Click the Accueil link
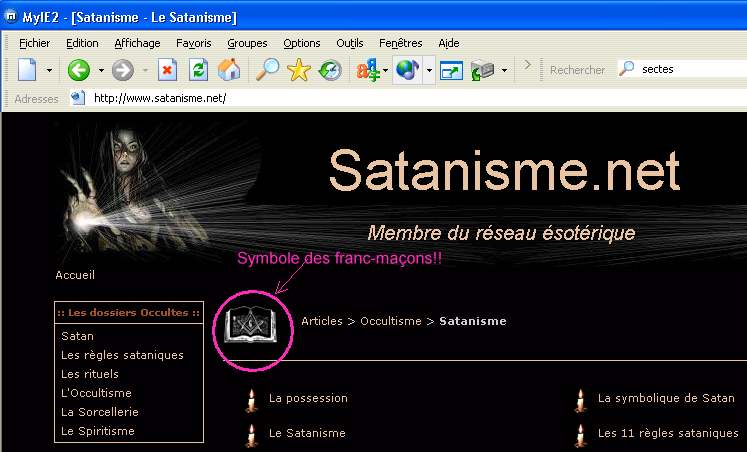This screenshot has height=452, width=747. pos(75,275)
